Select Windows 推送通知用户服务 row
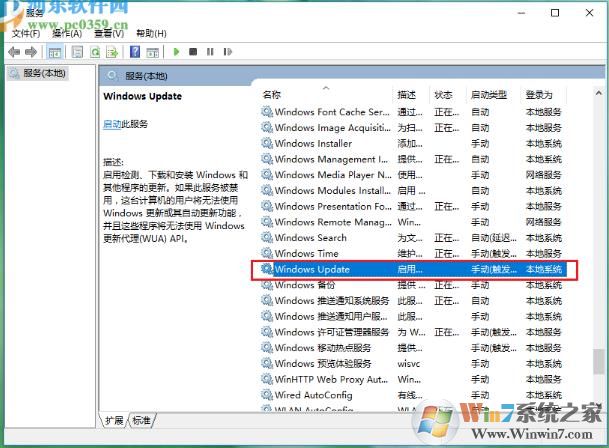 pyautogui.click(x=412, y=316)
